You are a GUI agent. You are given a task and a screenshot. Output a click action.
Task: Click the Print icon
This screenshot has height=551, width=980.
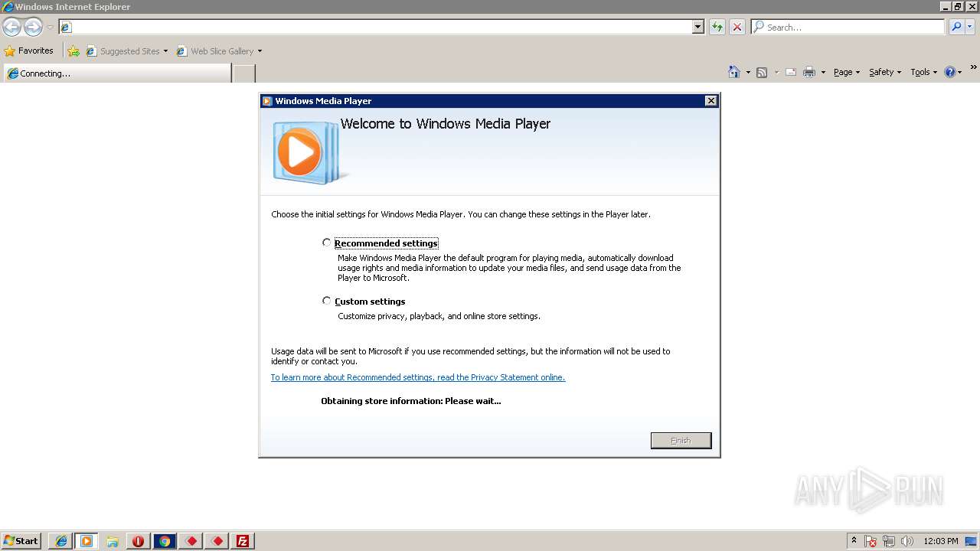809,73
